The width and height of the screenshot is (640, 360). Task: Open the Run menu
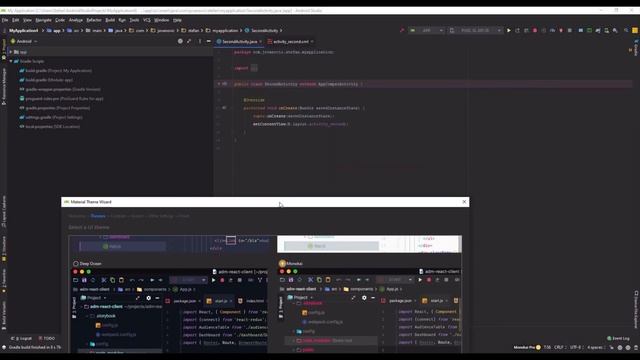[122, 20]
